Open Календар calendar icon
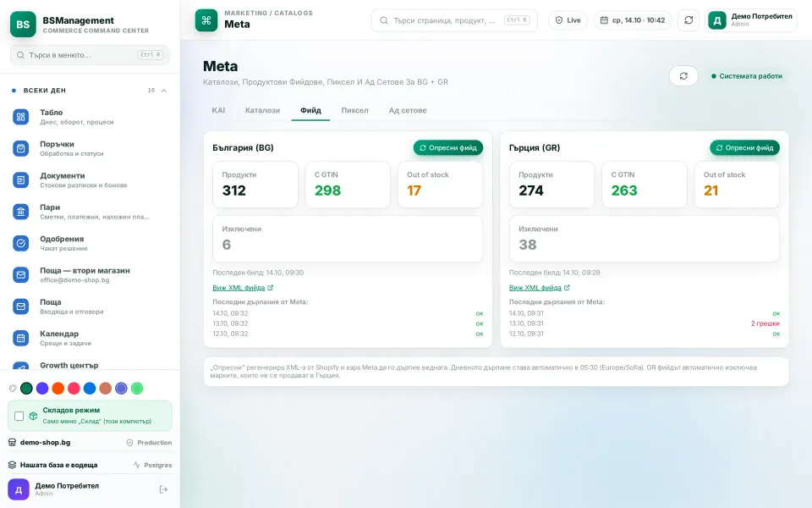The width and height of the screenshot is (812, 508). click(x=20, y=338)
